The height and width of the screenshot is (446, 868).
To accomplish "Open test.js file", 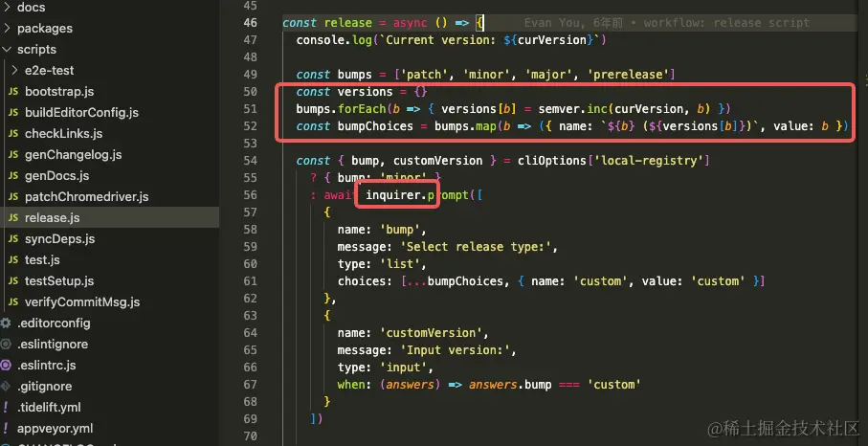I will click(42, 259).
